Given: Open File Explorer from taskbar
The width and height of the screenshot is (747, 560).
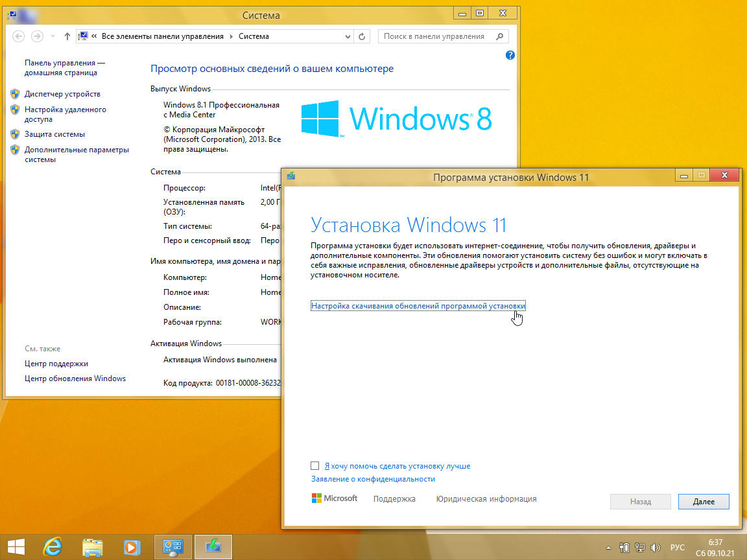Looking at the screenshot, I should 93,547.
